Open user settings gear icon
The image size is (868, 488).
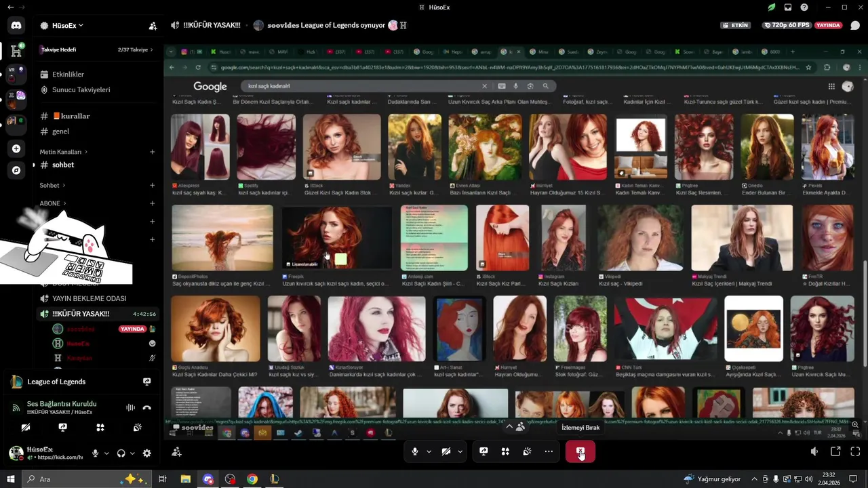146,453
